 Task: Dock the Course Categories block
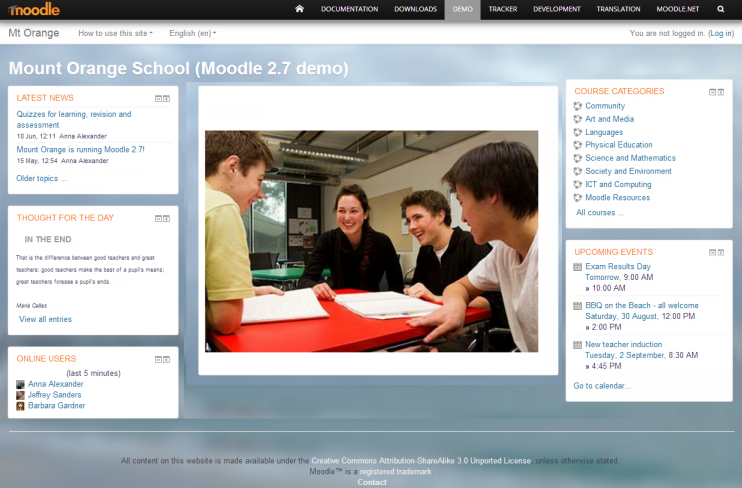click(721, 92)
